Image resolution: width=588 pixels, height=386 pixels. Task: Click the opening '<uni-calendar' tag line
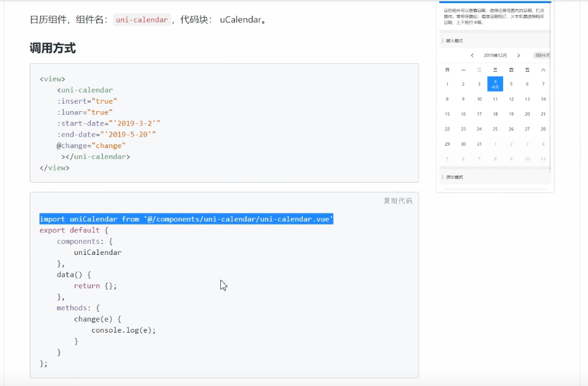coord(85,90)
